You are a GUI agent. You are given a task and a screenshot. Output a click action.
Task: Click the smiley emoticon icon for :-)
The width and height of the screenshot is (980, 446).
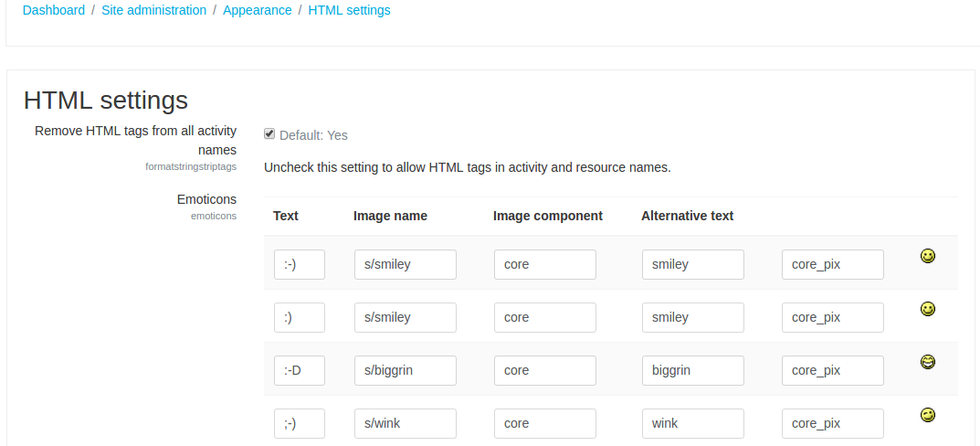pos(928,256)
